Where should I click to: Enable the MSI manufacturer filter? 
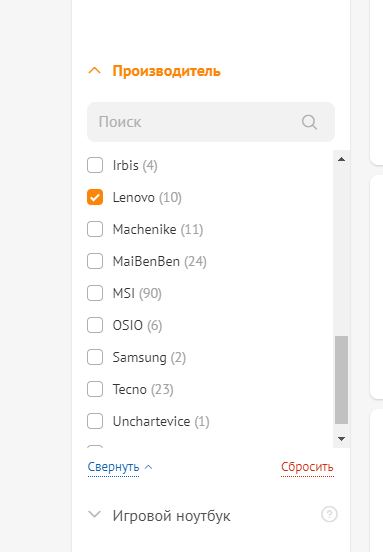coord(95,293)
